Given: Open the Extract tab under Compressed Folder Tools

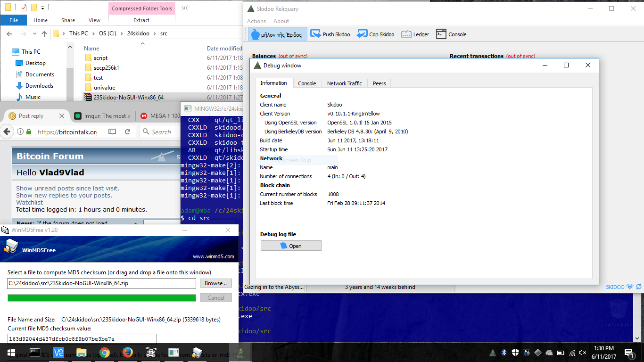Looking at the screenshot, I should pyautogui.click(x=141, y=20).
